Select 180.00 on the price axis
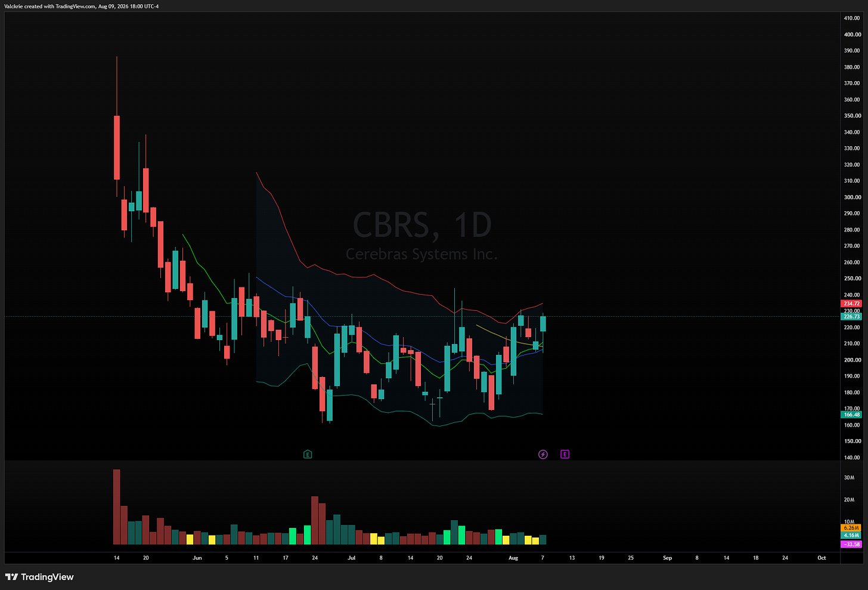Image resolution: width=868 pixels, height=590 pixels. [852, 393]
